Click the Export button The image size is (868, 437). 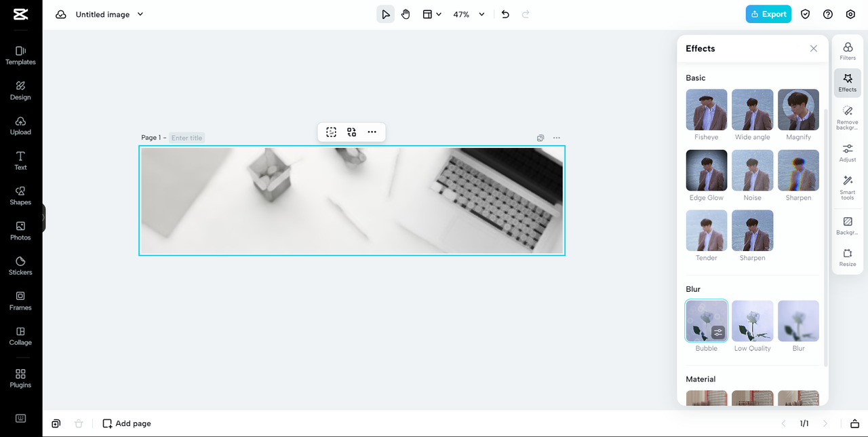[768, 14]
